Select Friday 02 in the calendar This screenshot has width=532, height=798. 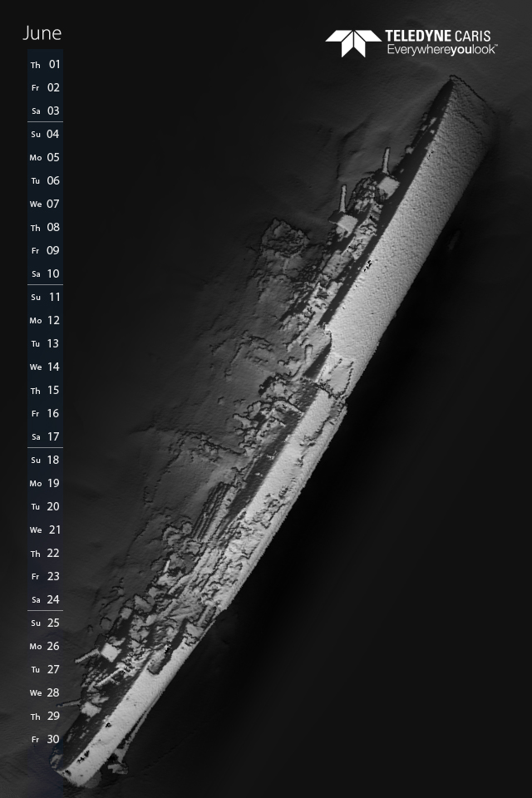[x=46, y=87]
